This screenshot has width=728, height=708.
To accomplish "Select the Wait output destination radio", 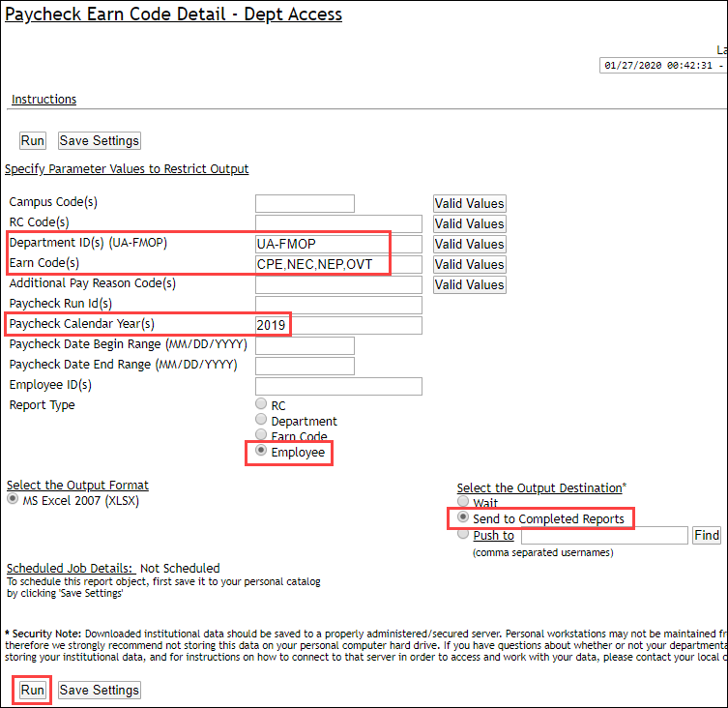I will 463,501.
